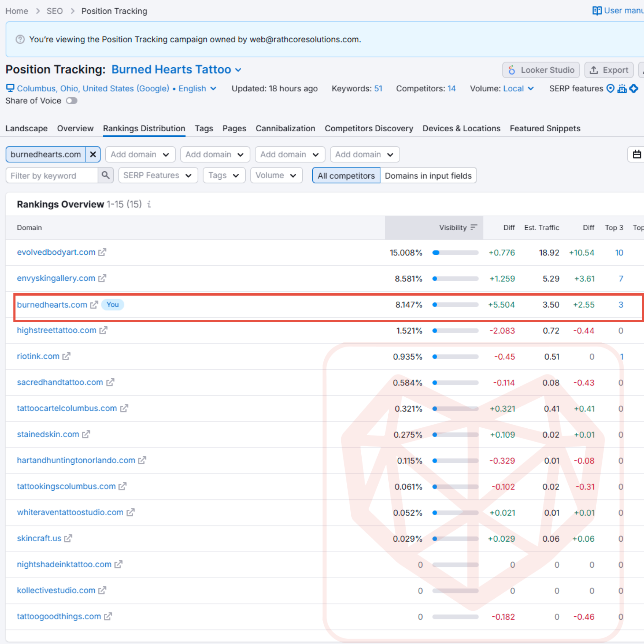
Task: Open evolvedbodyart.com external link icon
Action: (102, 252)
